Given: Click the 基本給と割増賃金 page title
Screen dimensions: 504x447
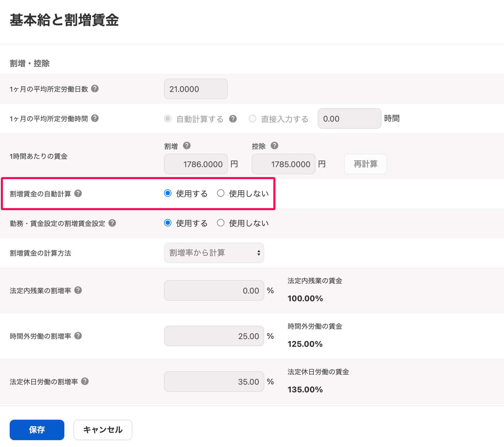Looking at the screenshot, I should tap(64, 20).
